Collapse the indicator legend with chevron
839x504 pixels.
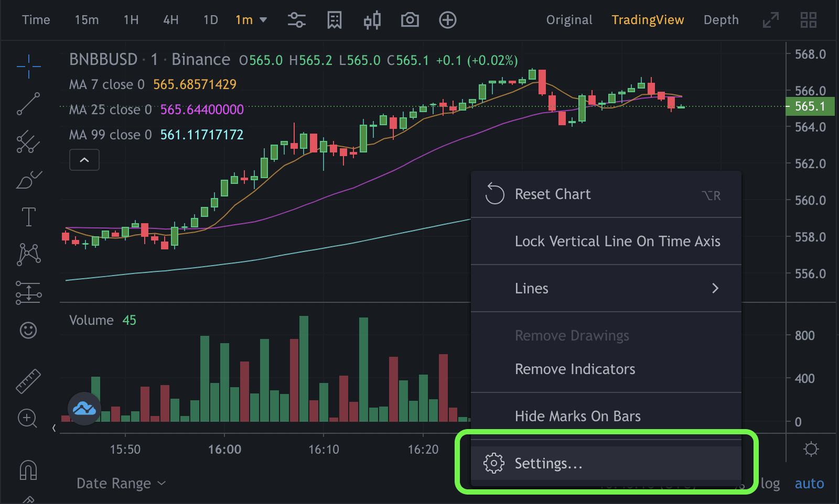coord(84,160)
